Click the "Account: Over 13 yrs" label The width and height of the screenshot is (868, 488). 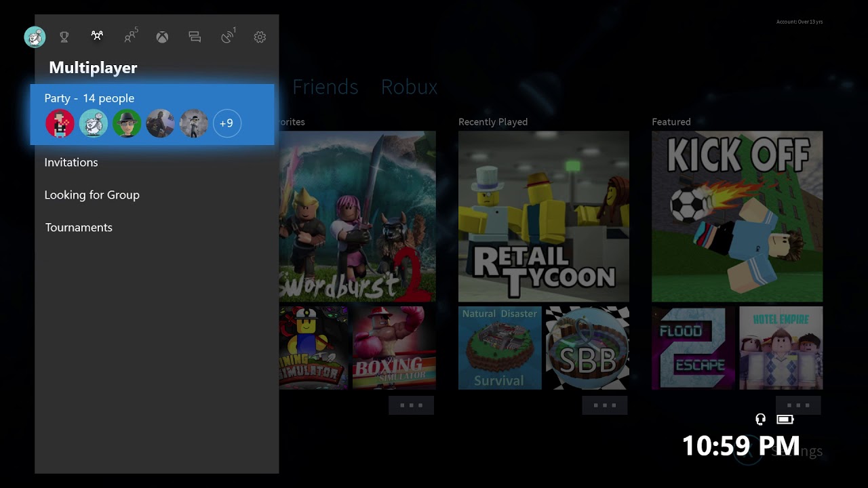(800, 22)
